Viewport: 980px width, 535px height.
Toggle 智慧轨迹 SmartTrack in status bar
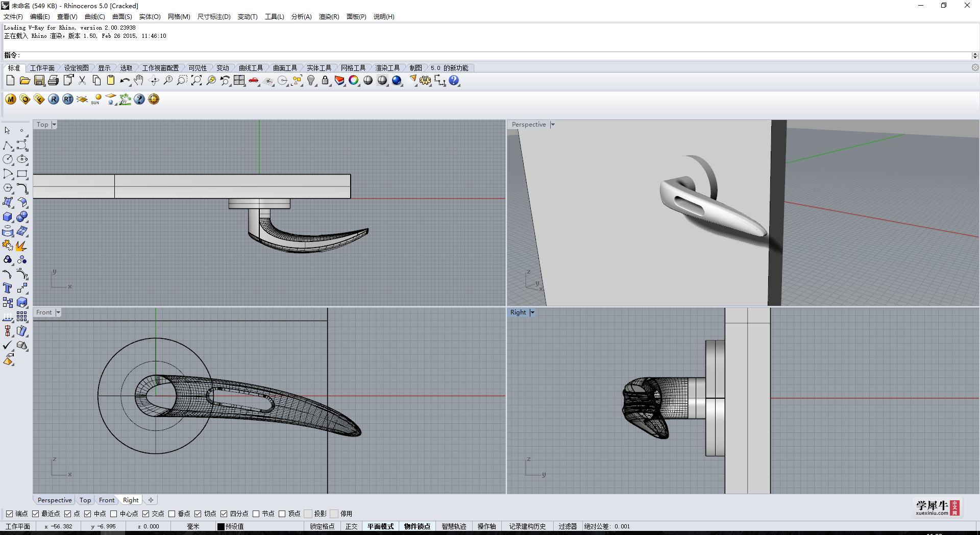coord(454,526)
